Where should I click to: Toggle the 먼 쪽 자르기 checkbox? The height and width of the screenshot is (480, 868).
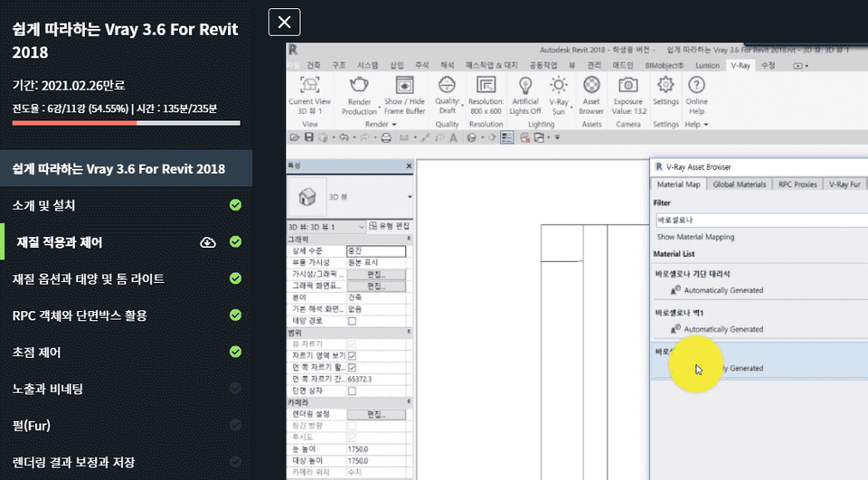click(352, 367)
